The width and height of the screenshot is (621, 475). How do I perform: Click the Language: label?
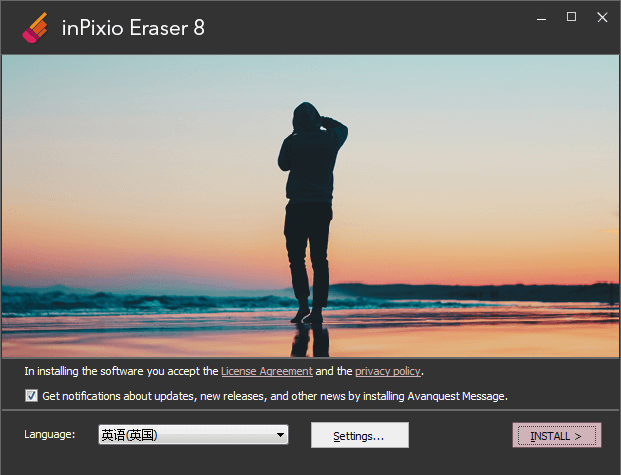point(50,434)
